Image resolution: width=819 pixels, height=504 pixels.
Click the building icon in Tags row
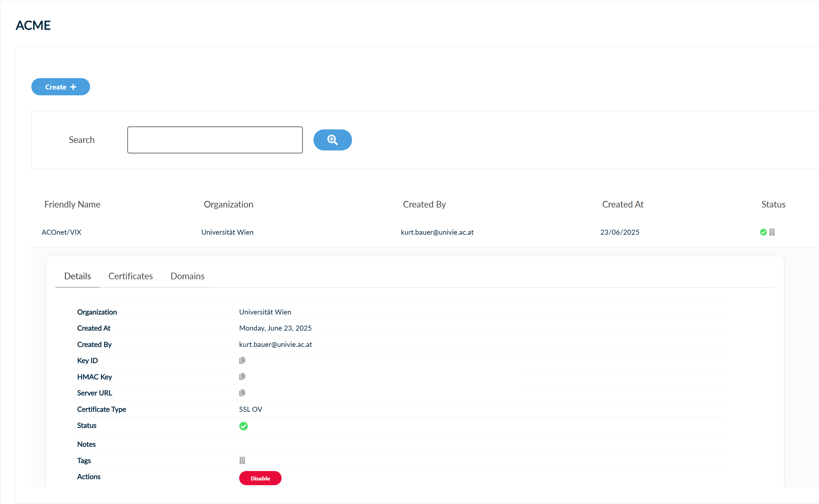pos(242,460)
